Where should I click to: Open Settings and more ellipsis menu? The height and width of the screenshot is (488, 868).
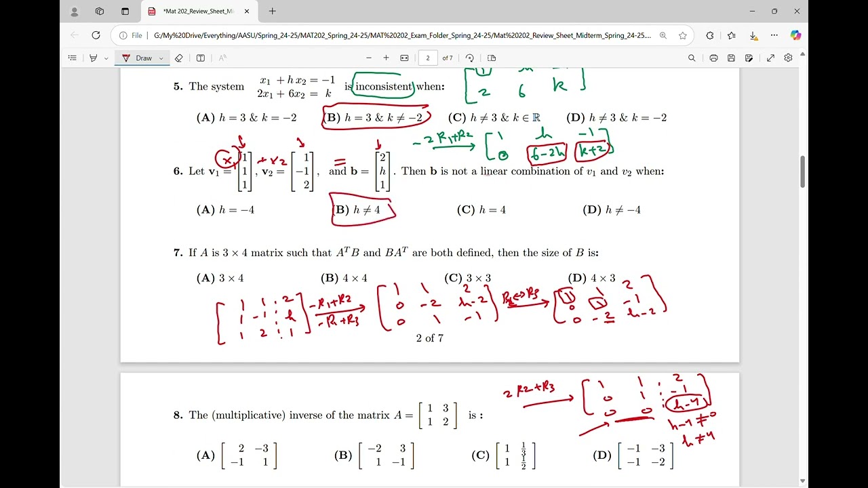774,35
